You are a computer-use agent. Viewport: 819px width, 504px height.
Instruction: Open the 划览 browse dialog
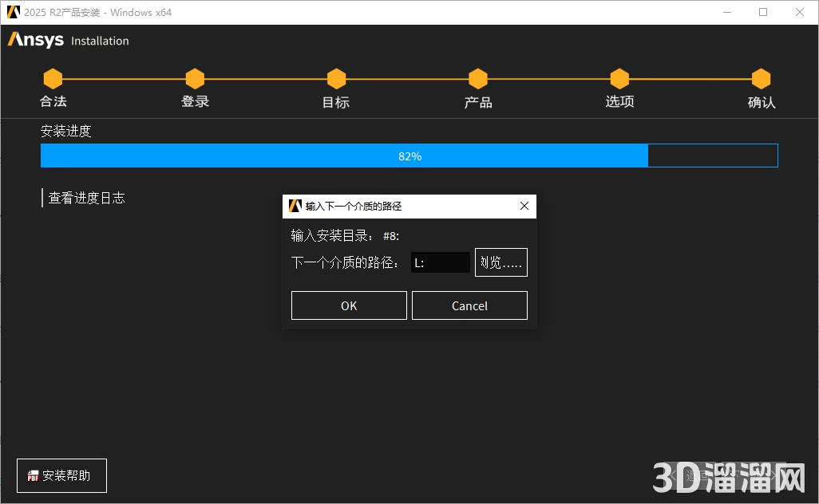tap(500, 262)
